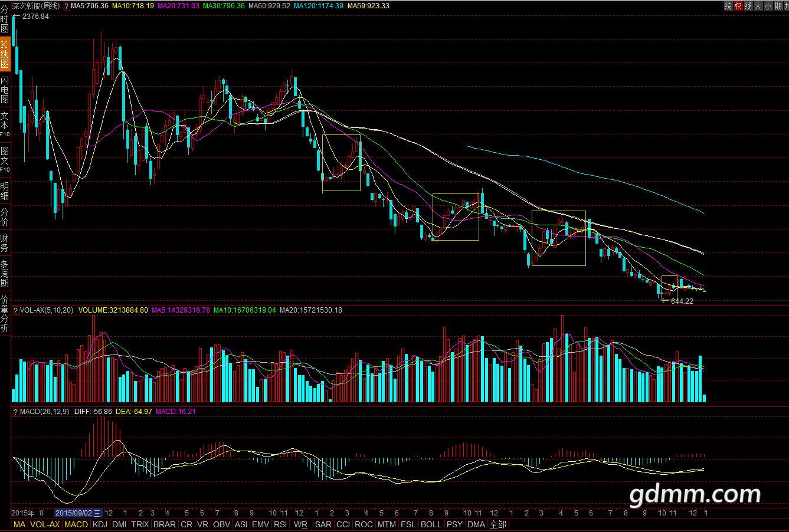Click the 深次新股(周线) chart title
Image resolution: width=789 pixels, height=532 pixels.
pyautogui.click(x=36, y=6)
